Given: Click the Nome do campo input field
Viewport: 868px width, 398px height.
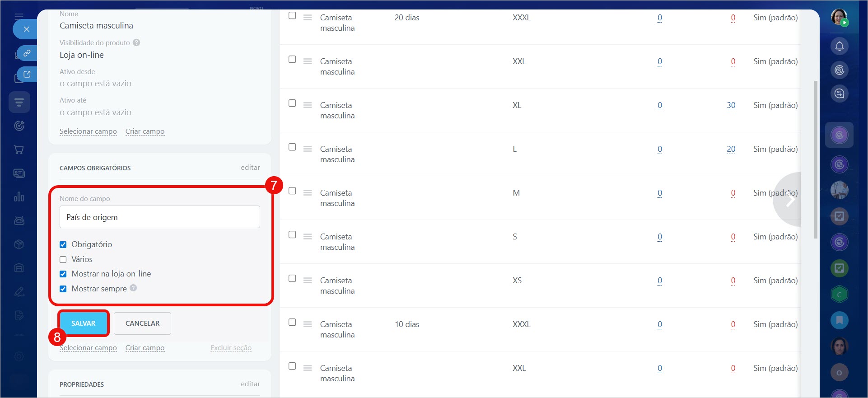Looking at the screenshot, I should tap(159, 217).
